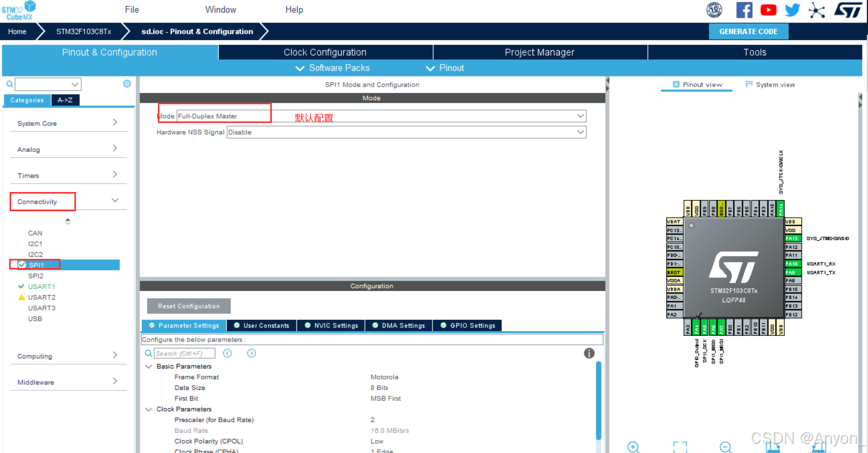868x453 pixels.
Task: Switch to Tools tab
Action: [755, 52]
